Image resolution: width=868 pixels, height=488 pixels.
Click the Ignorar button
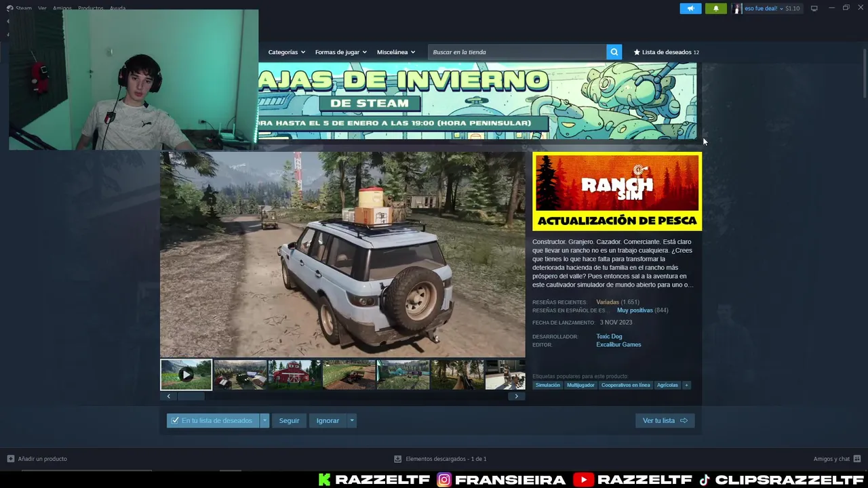[x=328, y=420]
